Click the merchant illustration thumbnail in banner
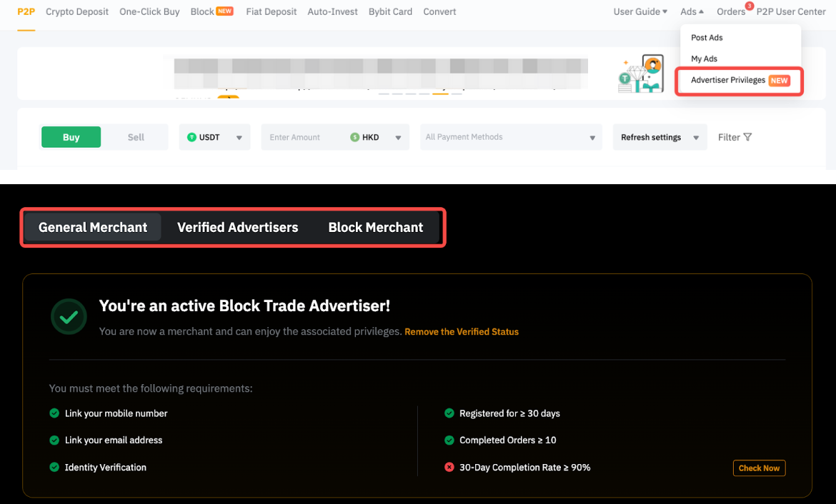The height and width of the screenshot is (504, 836). point(642,74)
